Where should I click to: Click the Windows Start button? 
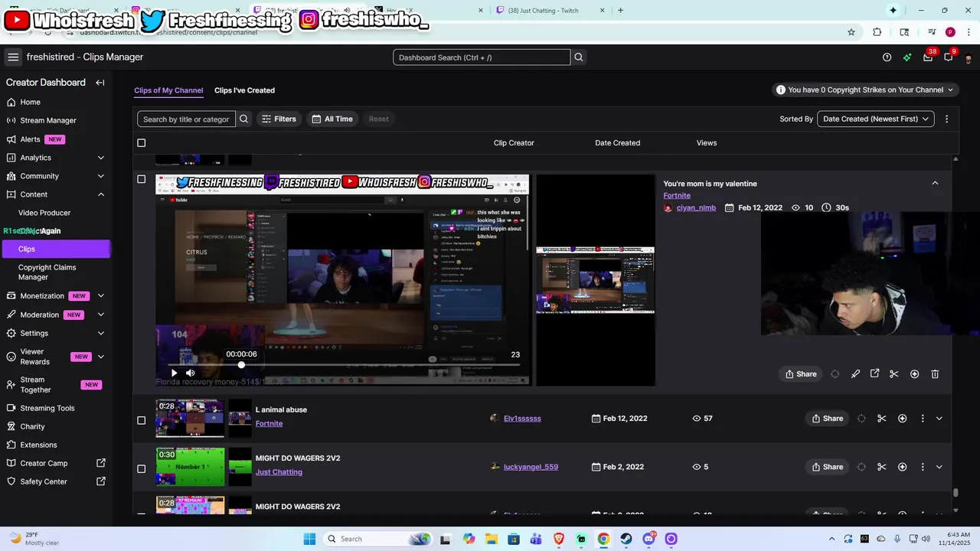click(x=309, y=539)
